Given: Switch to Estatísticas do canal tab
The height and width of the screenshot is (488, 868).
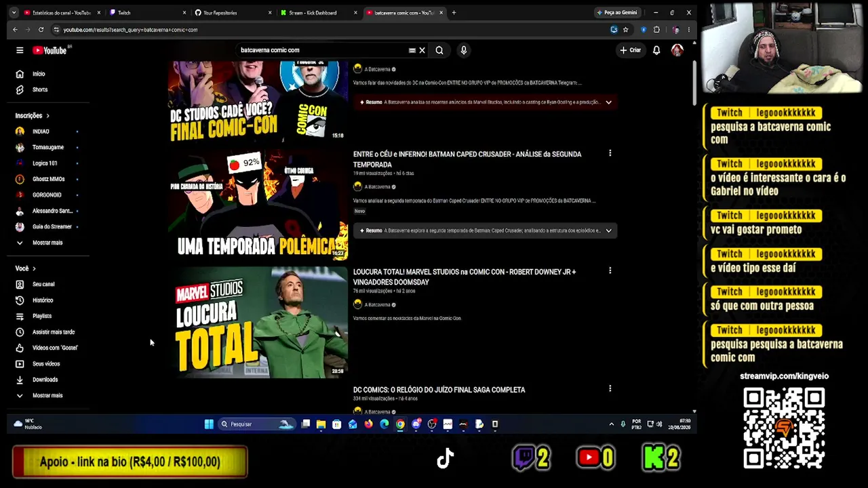Looking at the screenshot, I should click(62, 12).
